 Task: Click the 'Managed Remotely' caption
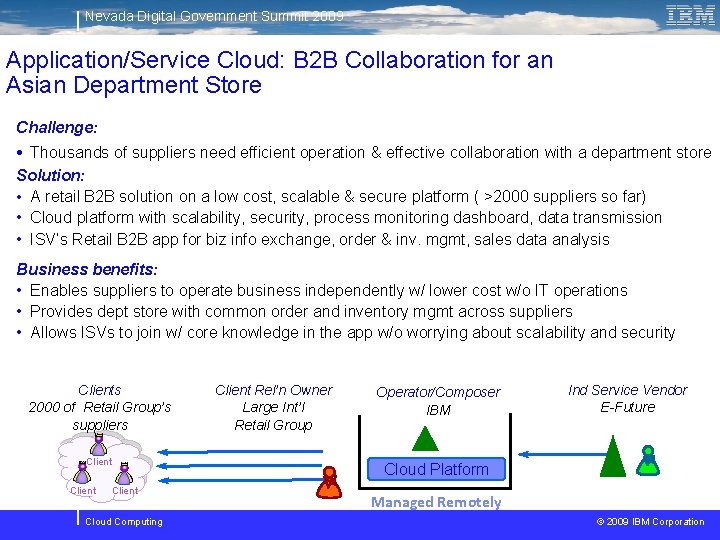(436, 502)
